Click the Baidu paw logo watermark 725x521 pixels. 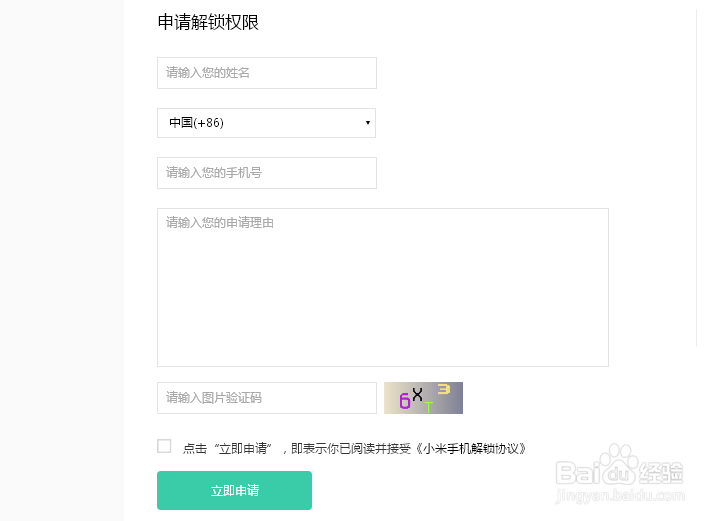(619, 463)
